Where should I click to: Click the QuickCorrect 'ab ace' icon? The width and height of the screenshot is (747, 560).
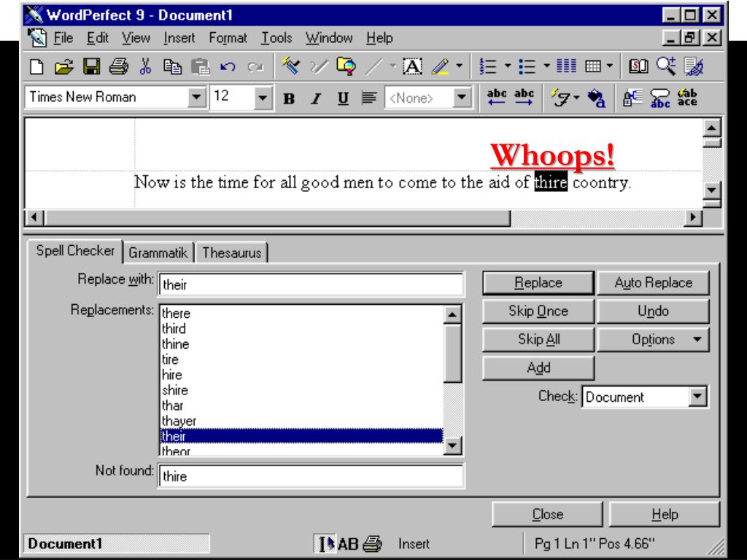tap(687, 98)
